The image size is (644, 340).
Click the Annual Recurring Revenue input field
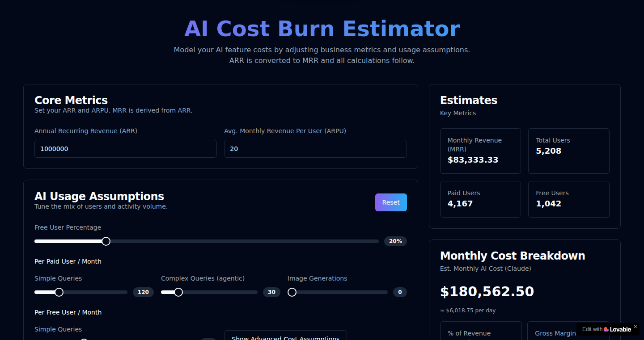[126, 149]
